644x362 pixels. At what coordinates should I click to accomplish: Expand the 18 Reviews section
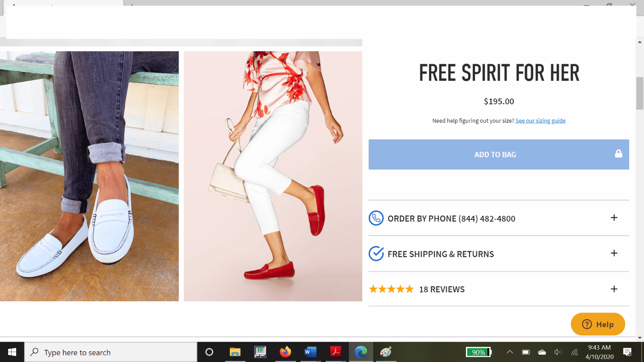point(614,289)
